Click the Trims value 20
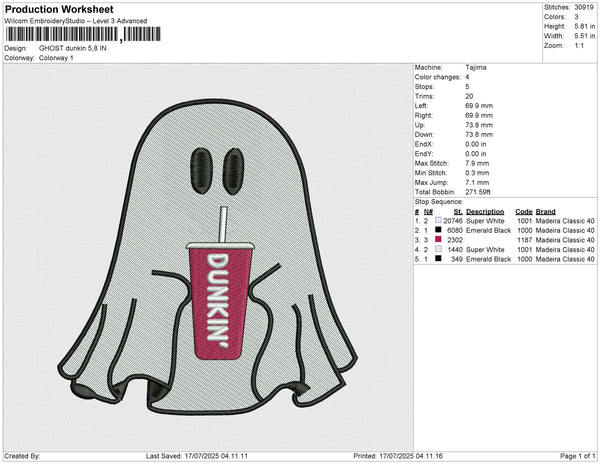This screenshot has width=600, height=464. 469,96
